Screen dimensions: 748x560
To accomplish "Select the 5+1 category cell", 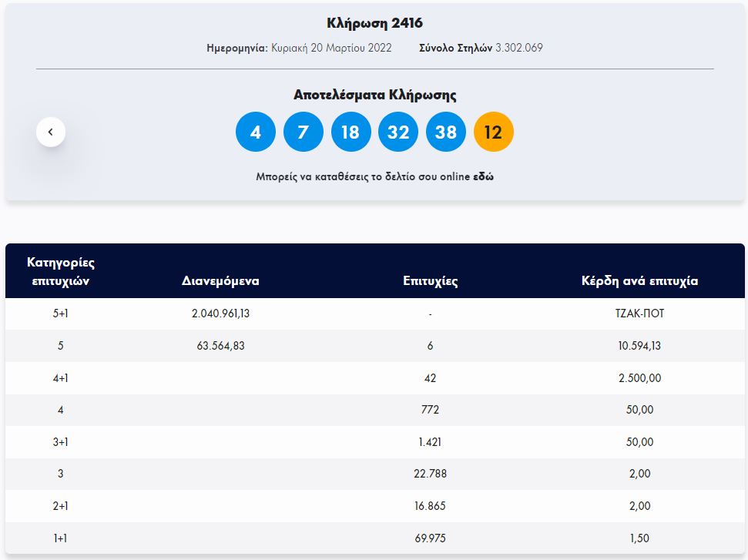I will (x=61, y=314).
